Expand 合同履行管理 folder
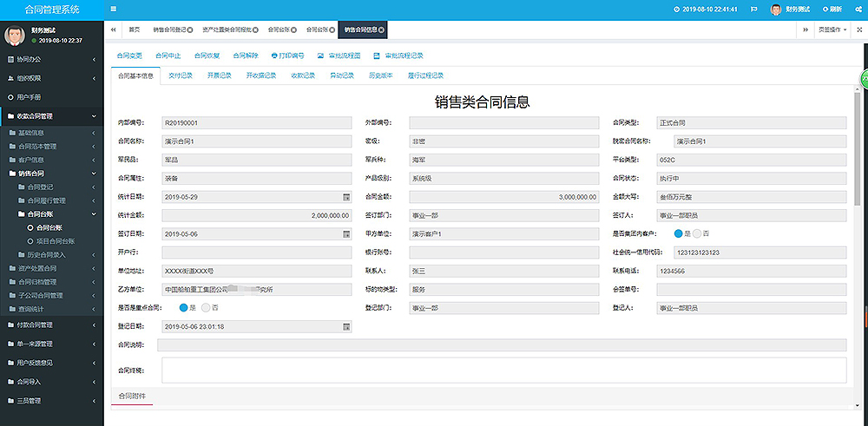868x426 pixels. click(x=51, y=200)
